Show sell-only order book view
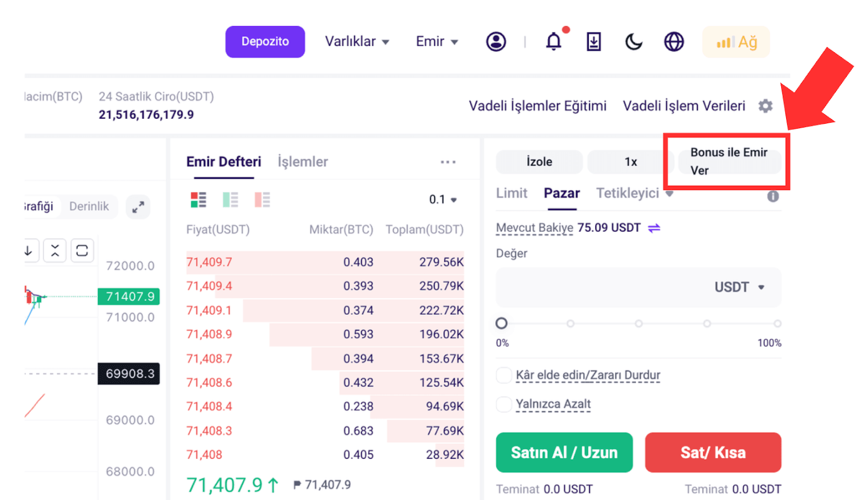868x500 pixels. [x=262, y=200]
